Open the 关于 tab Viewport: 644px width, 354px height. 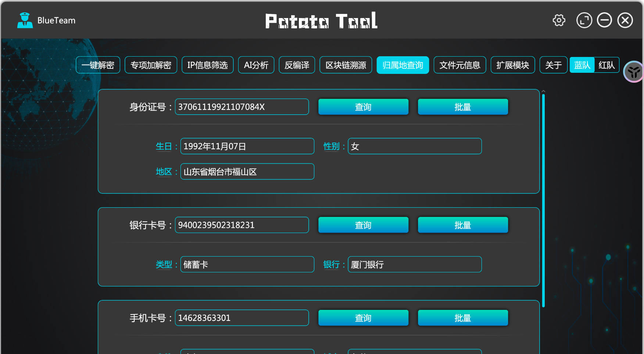554,65
